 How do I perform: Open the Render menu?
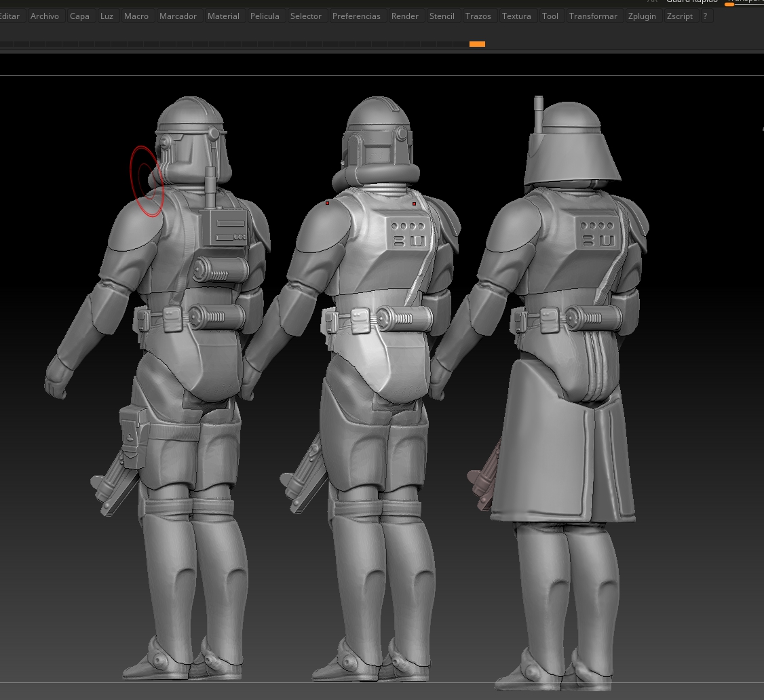pos(405,16)
